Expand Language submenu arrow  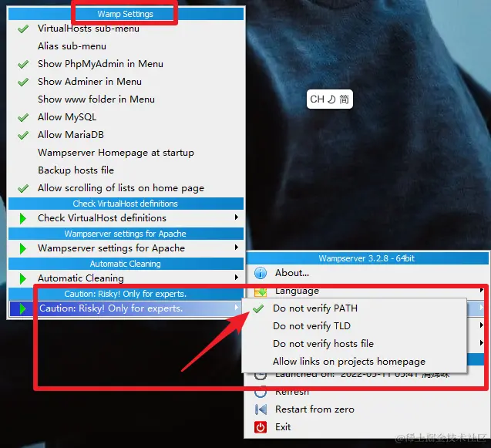tap(482, 291)
